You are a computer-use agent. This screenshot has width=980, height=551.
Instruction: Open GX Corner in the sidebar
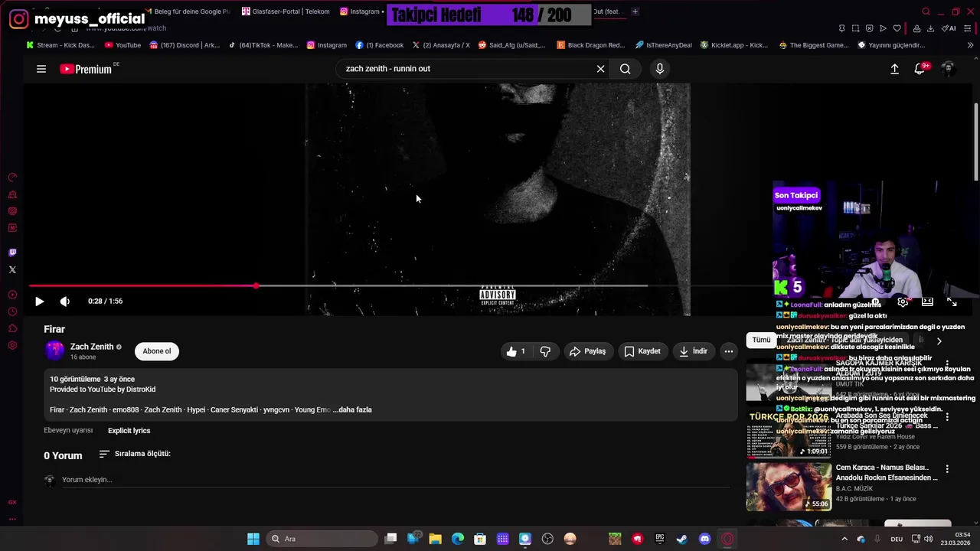click(x=12, y=502)
